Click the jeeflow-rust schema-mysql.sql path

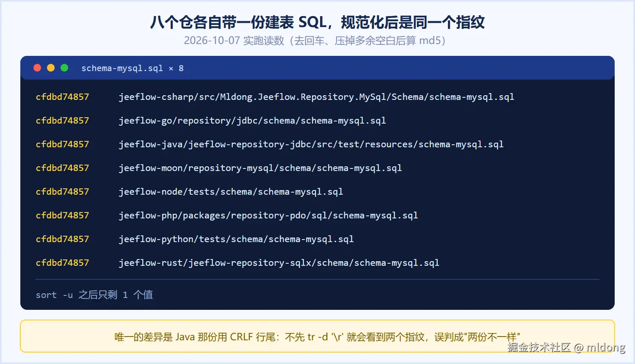click(279, 263)
